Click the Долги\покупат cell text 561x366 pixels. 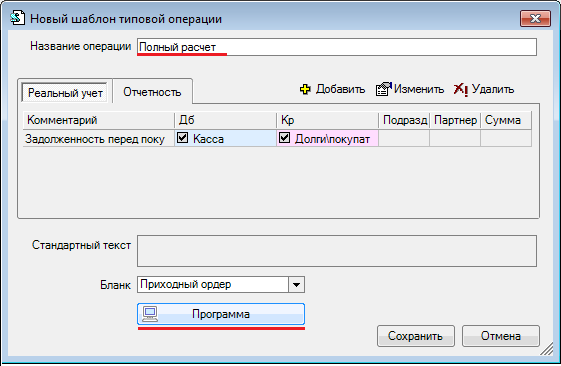pyautogui.click(x=332, y=139)
